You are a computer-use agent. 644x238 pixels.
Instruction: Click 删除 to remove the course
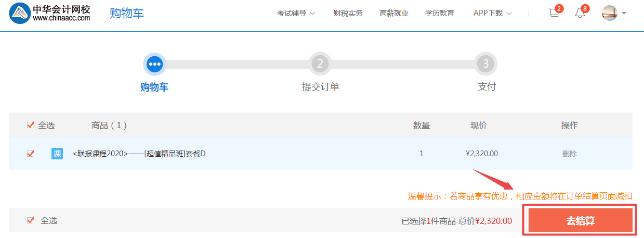(569, 154)
